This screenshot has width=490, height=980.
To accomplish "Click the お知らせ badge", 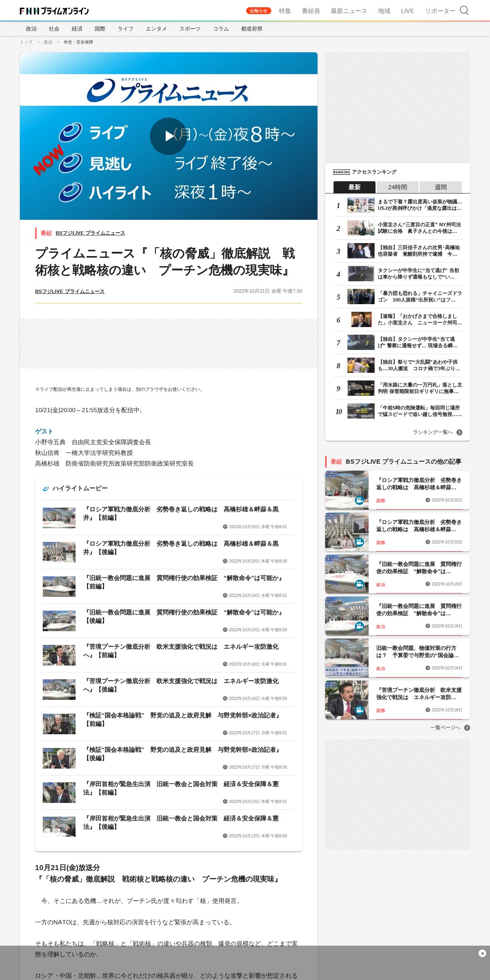I will click(258, 11).
